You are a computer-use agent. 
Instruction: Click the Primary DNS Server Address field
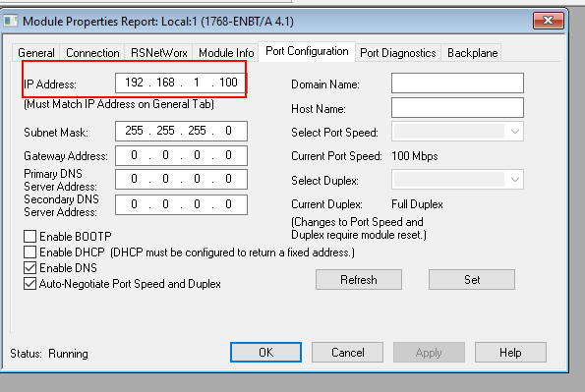tap(181, 180)
